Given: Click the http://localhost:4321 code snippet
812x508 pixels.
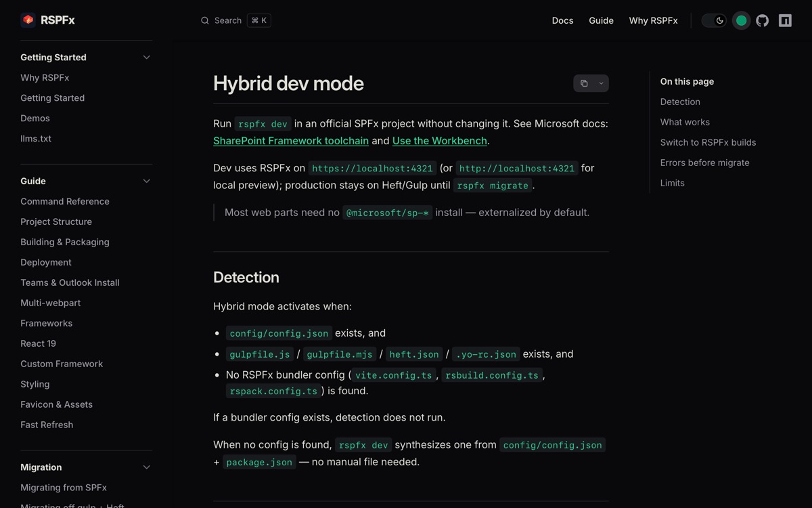Looking at the screenshot, I should [517, 169].
